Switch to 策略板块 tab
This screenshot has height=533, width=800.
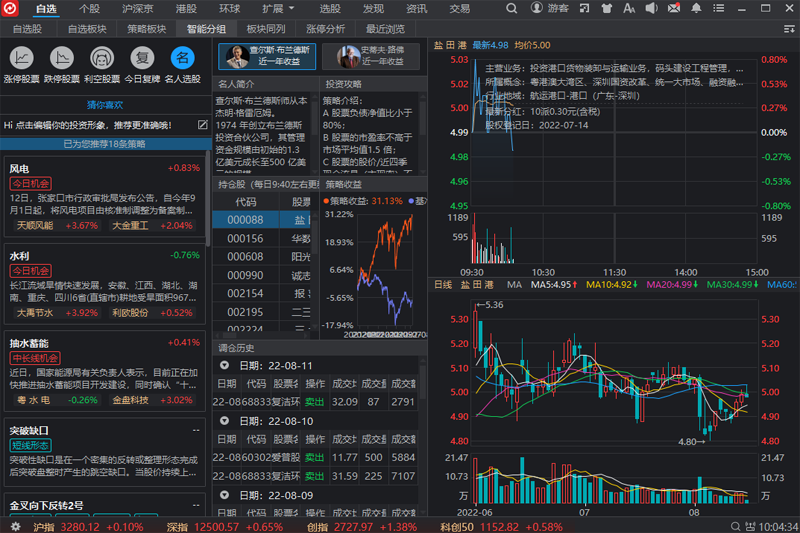point(147,29)
